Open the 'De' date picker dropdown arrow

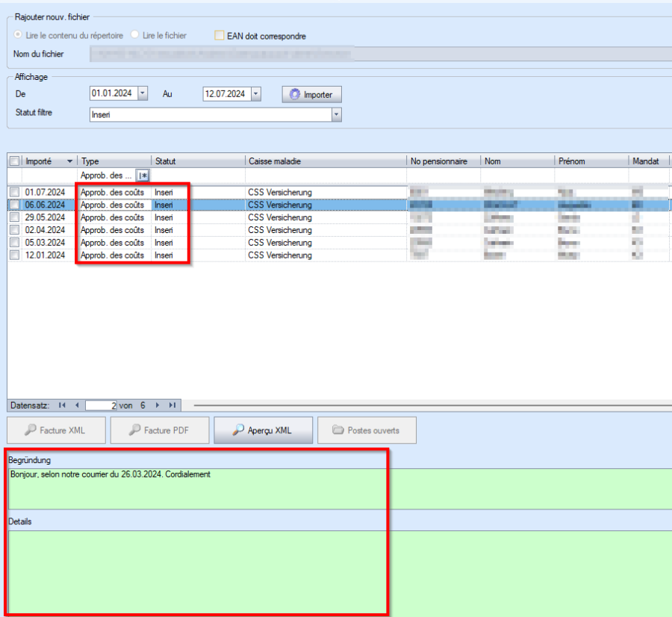click(x=143, y=93)
